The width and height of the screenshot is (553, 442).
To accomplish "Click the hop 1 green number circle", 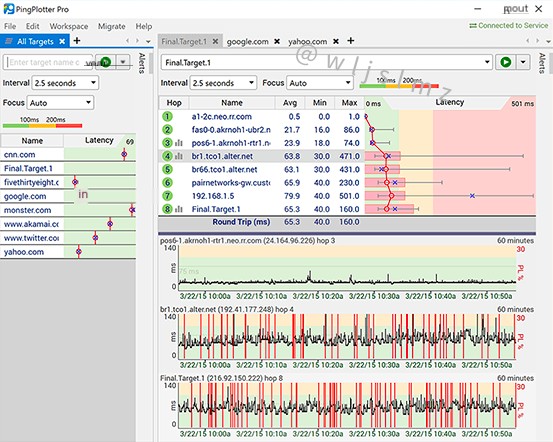I will coord(167,116).
